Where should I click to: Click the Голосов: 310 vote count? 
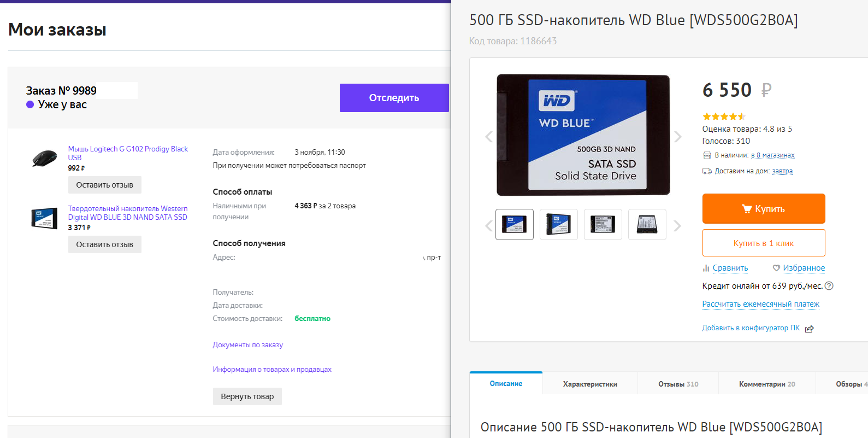(727, 141)
